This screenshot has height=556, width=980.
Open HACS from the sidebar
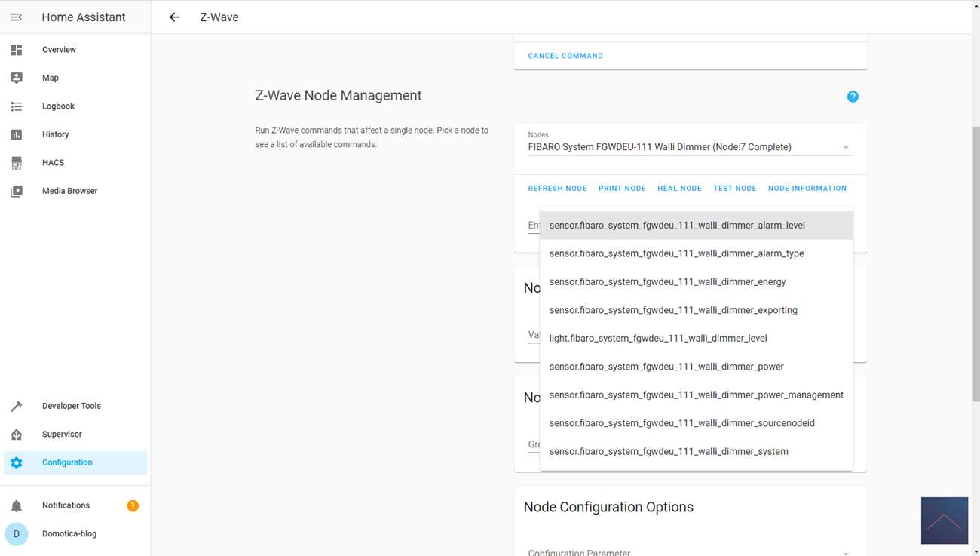coord(53,163)
